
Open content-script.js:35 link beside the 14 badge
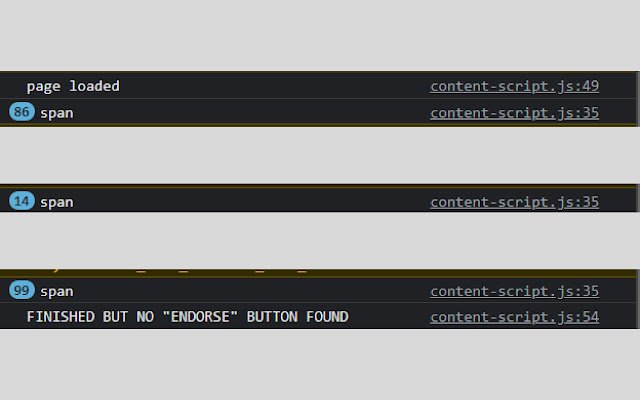tap(514, 202)
